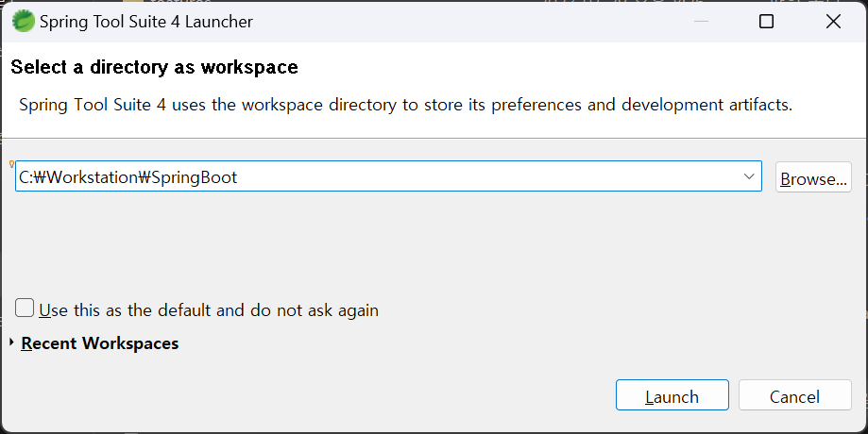Click the Recent Workspaces heading label
The image size is (868, 434).
[x=99, y=343]
